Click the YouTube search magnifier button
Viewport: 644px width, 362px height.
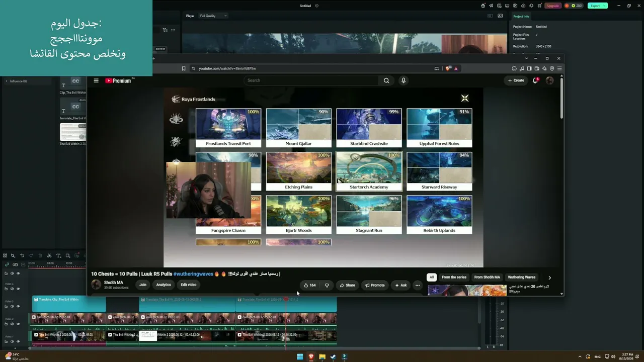point(386,80)
